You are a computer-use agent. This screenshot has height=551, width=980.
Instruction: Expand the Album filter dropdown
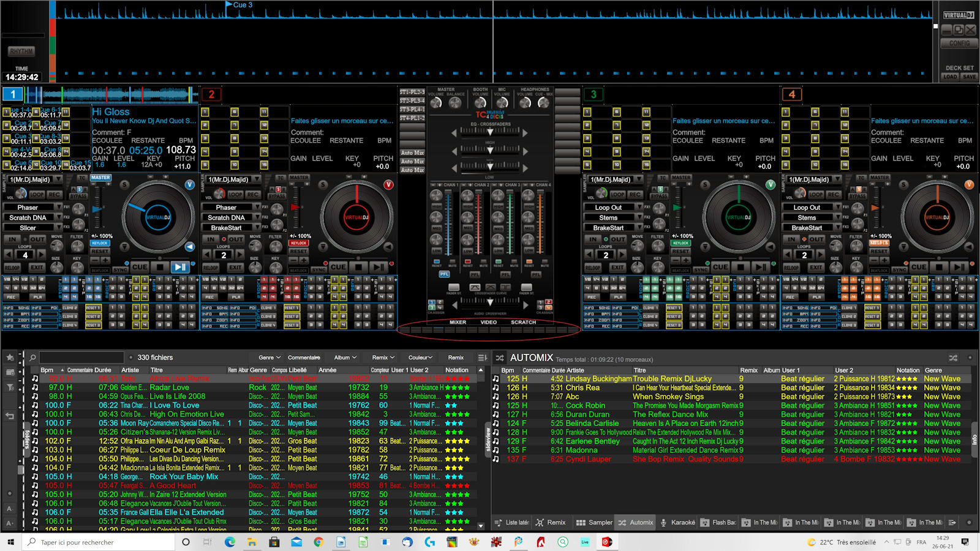(345, 358)
